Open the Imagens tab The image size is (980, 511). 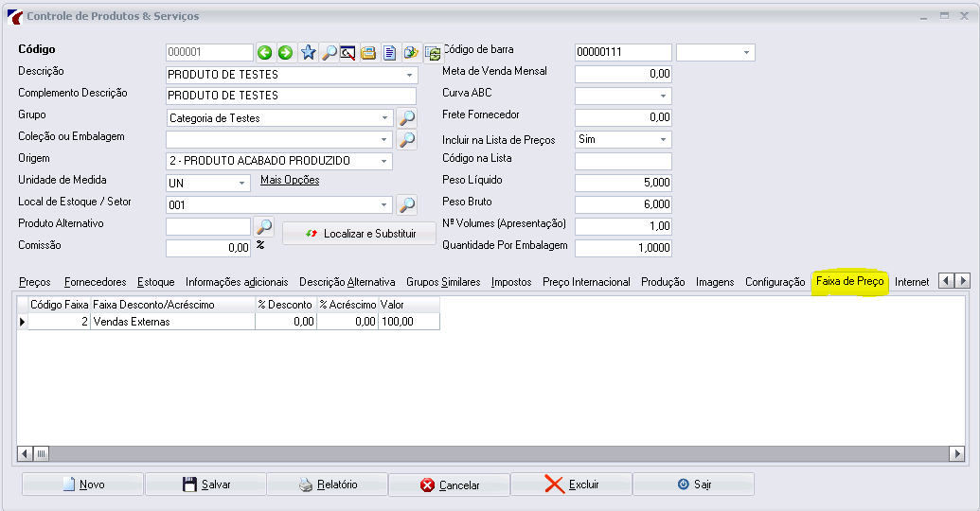coord(715,282)
